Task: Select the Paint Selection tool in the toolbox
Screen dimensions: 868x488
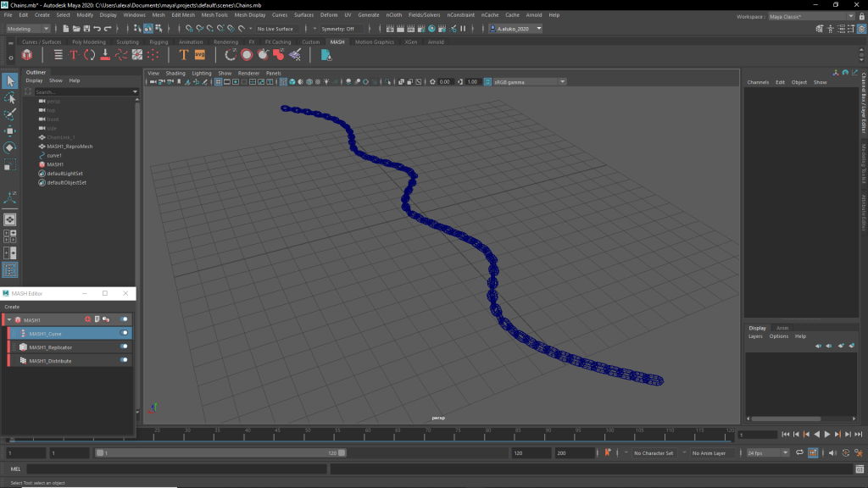Action: click(x=10, y=114)
